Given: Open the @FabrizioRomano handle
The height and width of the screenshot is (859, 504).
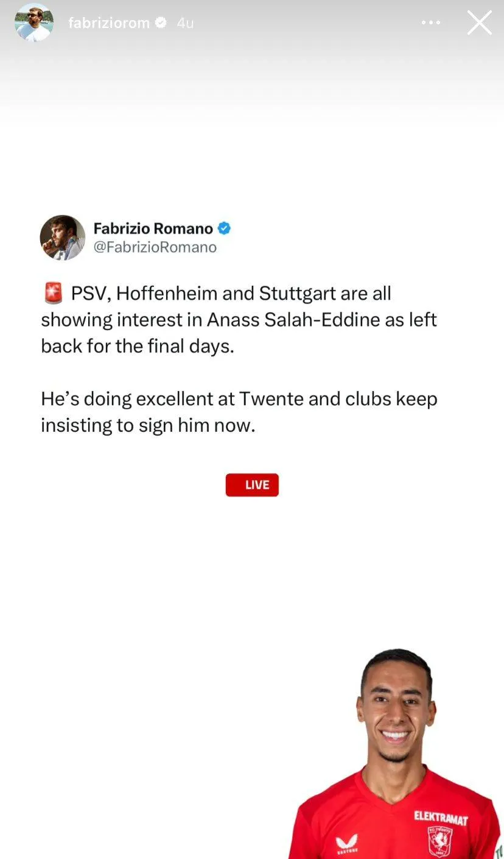Looking at the screenshot, I should [155, 247].
